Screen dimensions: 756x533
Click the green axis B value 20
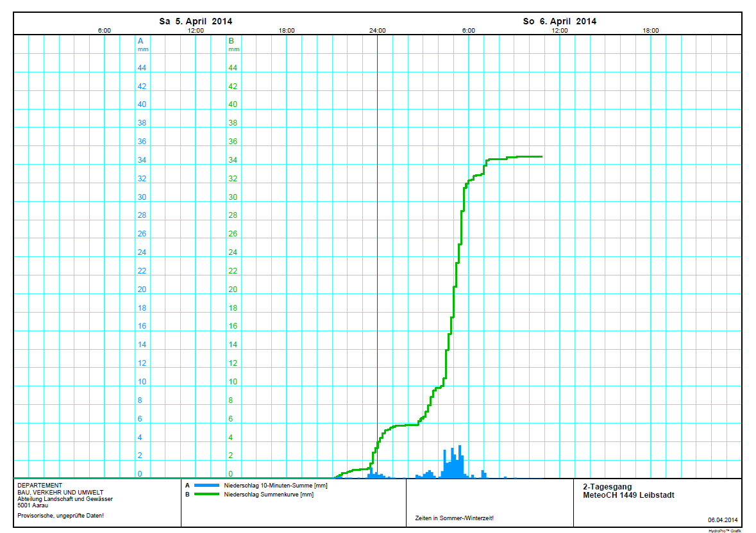(x=232, y=290)
